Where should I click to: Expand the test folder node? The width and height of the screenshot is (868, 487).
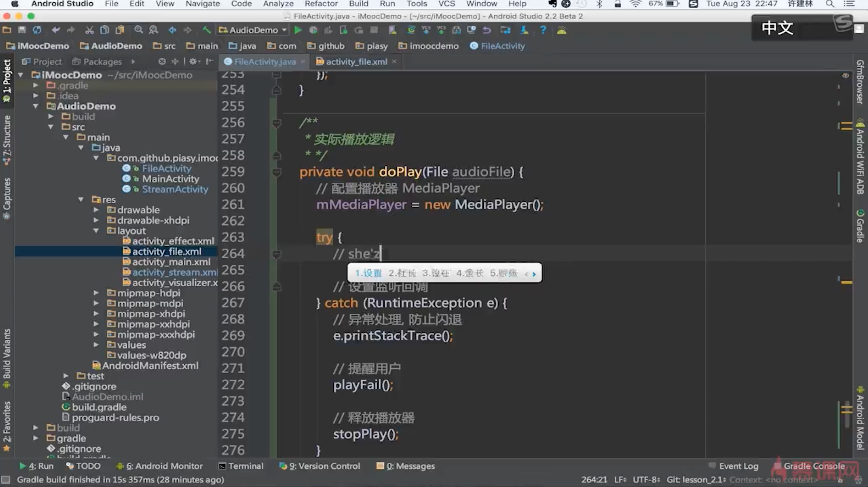point(66,376)
